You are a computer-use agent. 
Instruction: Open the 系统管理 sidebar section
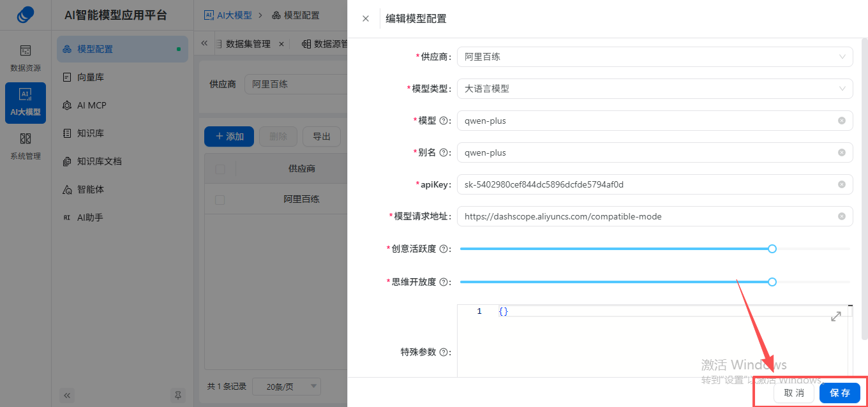(x=26, y=146)
